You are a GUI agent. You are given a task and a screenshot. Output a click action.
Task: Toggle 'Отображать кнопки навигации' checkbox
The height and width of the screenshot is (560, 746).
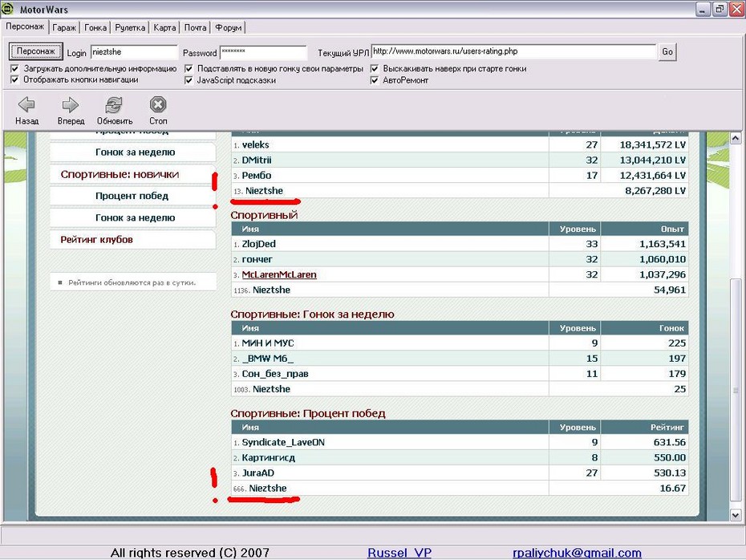(14, 79)
